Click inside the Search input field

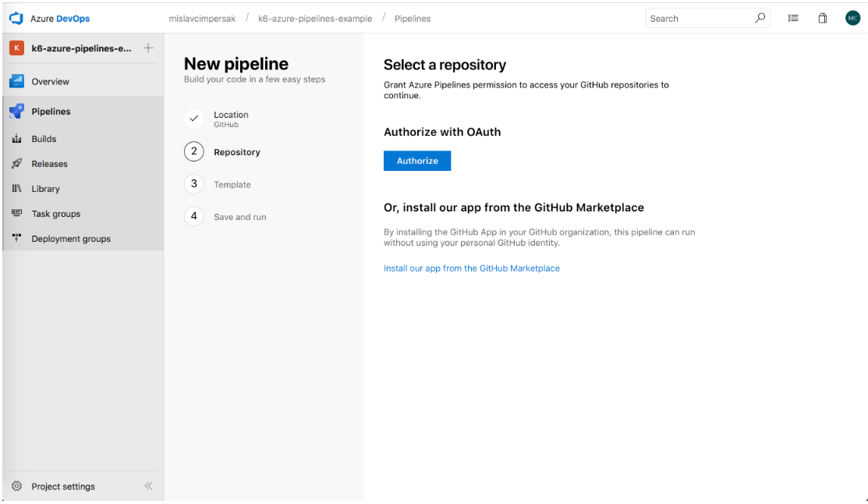[x=698, y=18]
